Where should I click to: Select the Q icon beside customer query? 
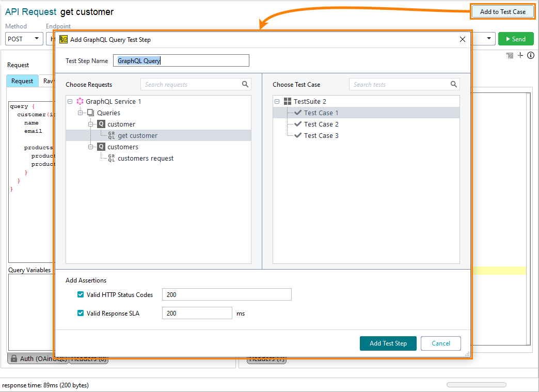[x=102, y=124]
